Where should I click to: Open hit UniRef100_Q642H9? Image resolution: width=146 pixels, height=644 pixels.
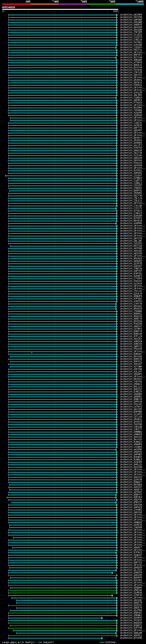pyautogui.click(x=131, y=27)
